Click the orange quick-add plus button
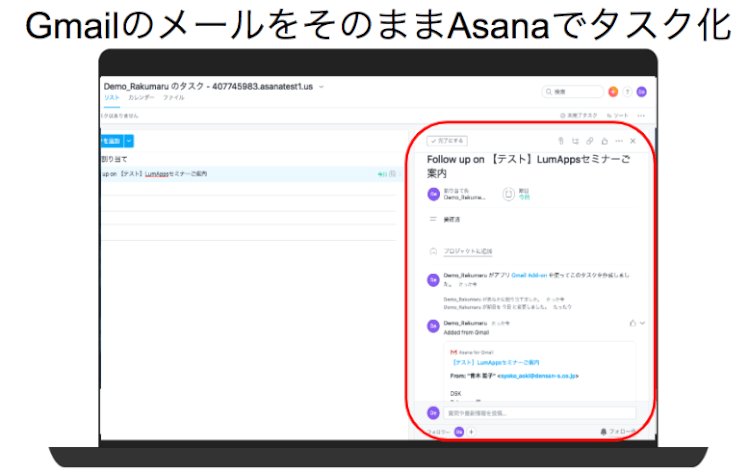Image resolution: width=750 pixels, height=474 pixels. pos(613,91)
